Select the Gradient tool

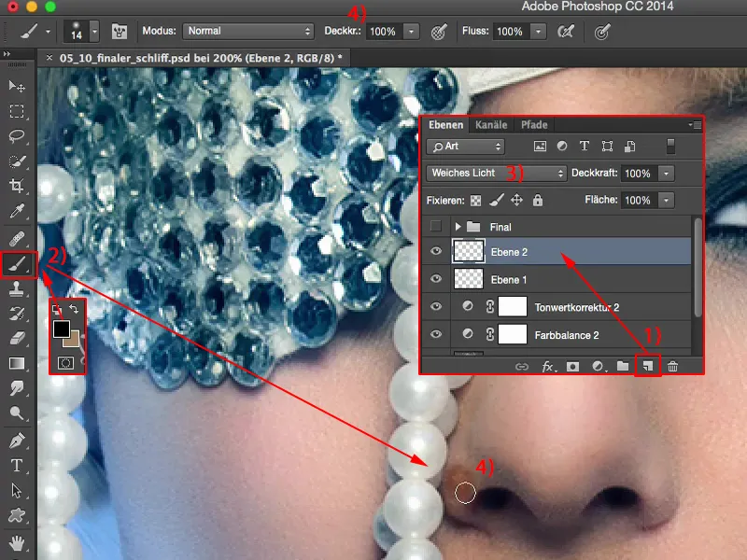point(17,363)
